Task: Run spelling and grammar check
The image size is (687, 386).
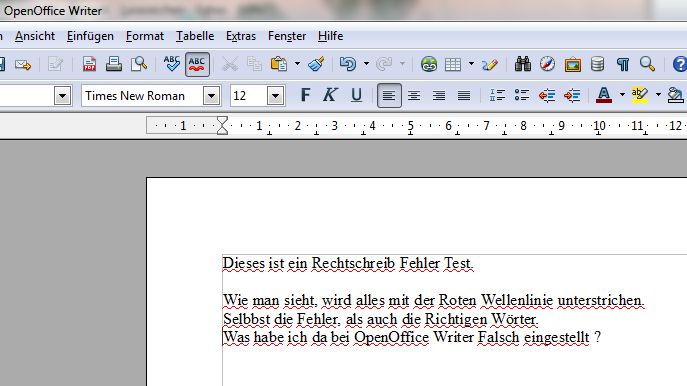Action: tap(171, 64)
